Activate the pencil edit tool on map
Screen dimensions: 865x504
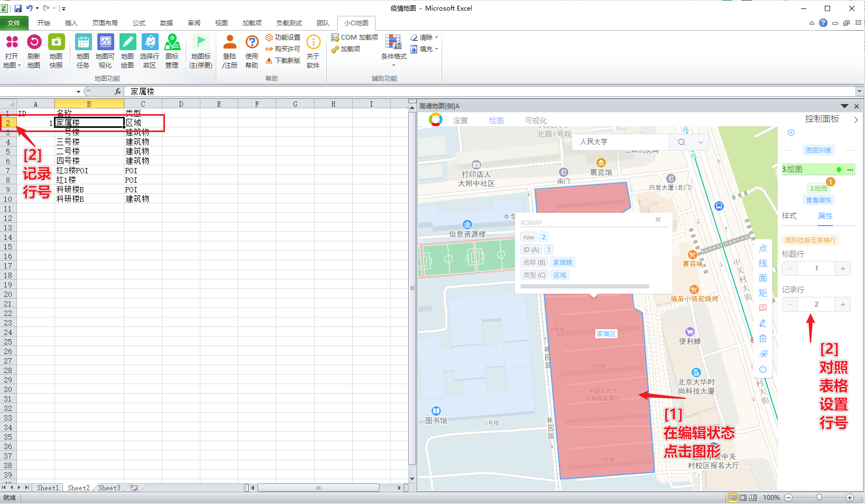[763, 323]
